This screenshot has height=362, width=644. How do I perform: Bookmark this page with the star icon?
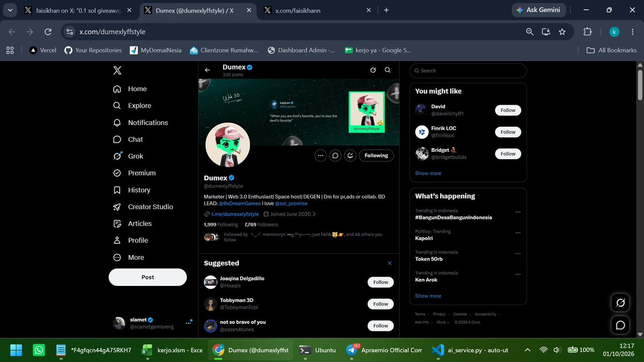[562, 32]
